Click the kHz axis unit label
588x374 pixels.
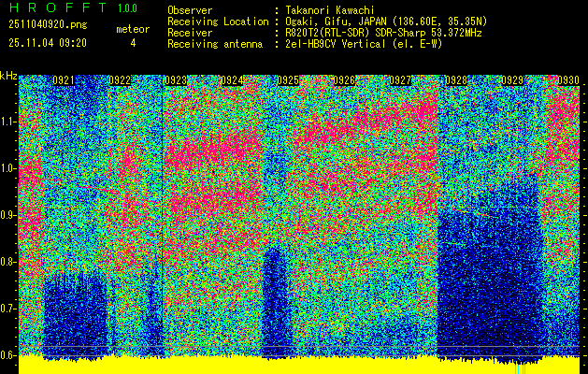click(8, 76)
